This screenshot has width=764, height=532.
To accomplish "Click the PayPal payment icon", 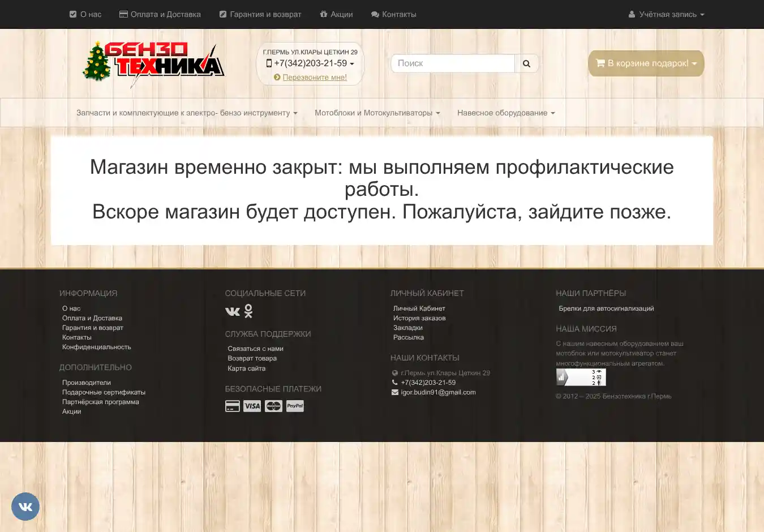I will 295,406.
